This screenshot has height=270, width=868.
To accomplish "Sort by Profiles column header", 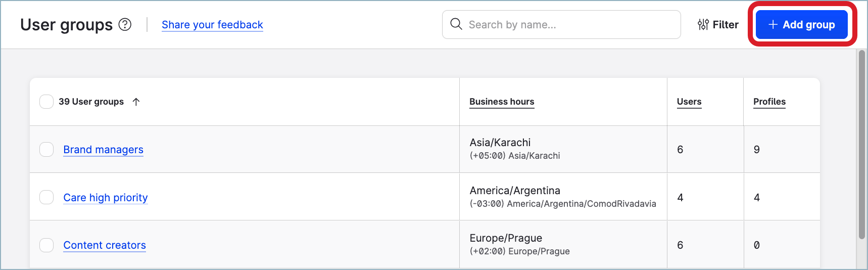I will click(769, 102).
